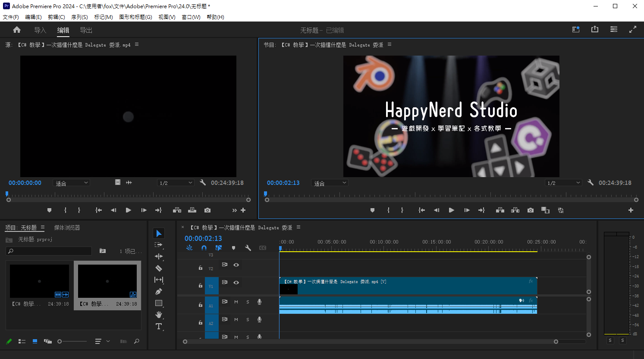
Task: Toggle lock on track V2
Action: 200,268
